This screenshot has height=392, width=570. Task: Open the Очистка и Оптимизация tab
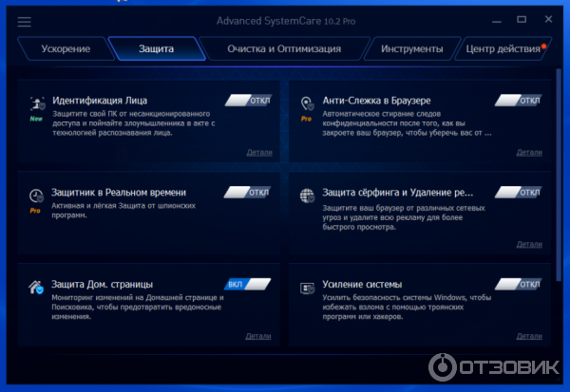tap(284, 48)
